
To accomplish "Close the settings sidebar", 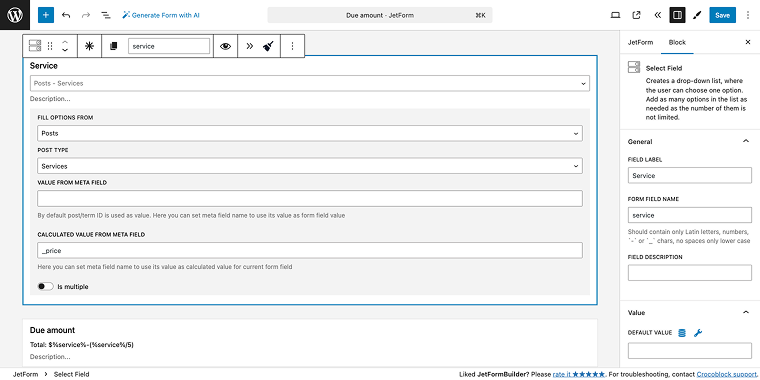I will 748,42.
